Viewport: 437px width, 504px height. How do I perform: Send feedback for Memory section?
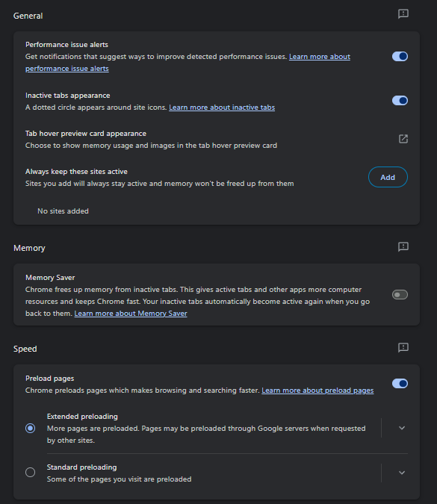tap(403, 246)
